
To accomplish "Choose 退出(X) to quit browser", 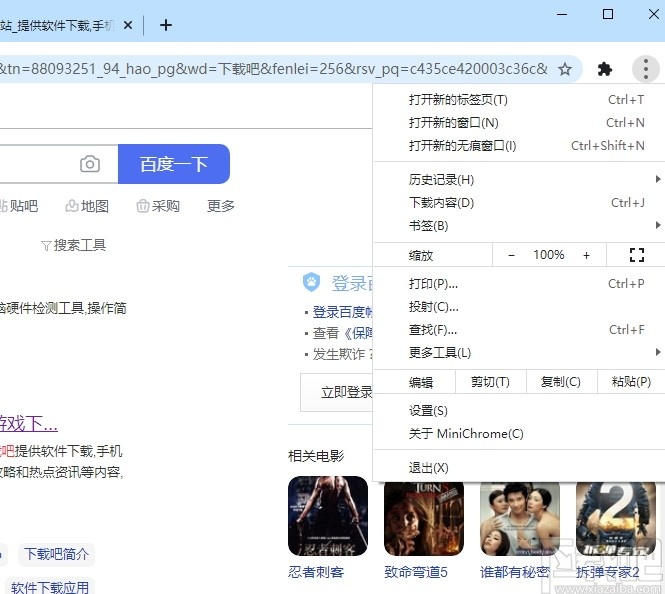I will click(x=520, y=468).
